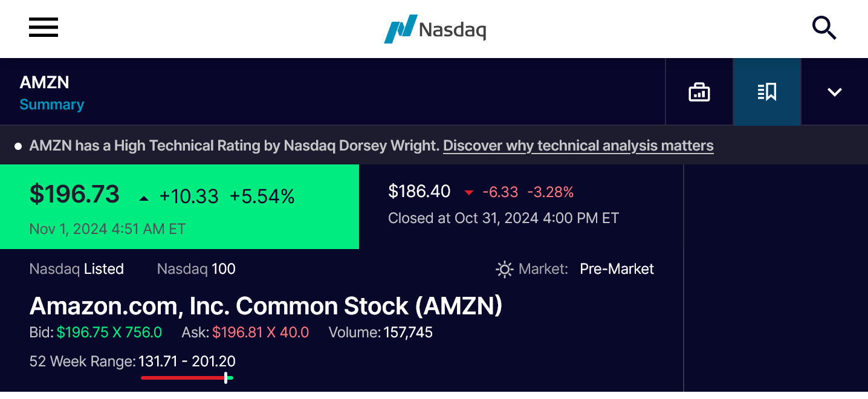Image resolution: width=868 pixels, height=399 pixels.
Task: Click the Pre-Market sun icon
Action: pos(504,269)
